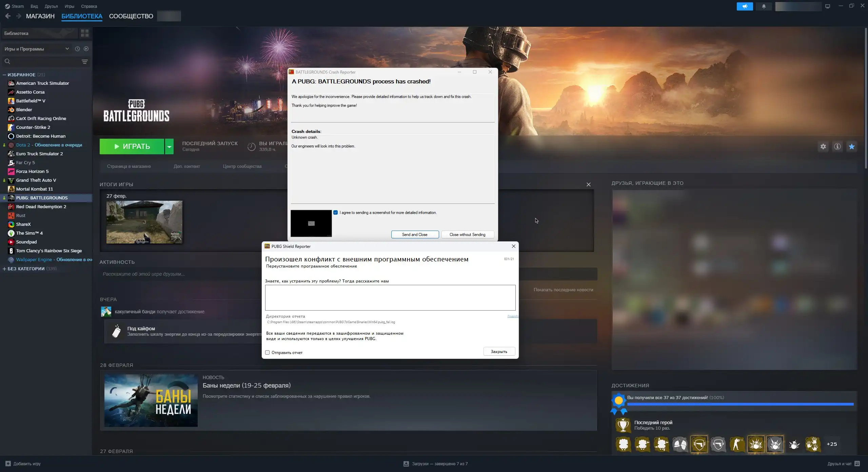
Task: Toggle PUBG favorite star icon
Action: pyautogui.click(x=852, y=146)
